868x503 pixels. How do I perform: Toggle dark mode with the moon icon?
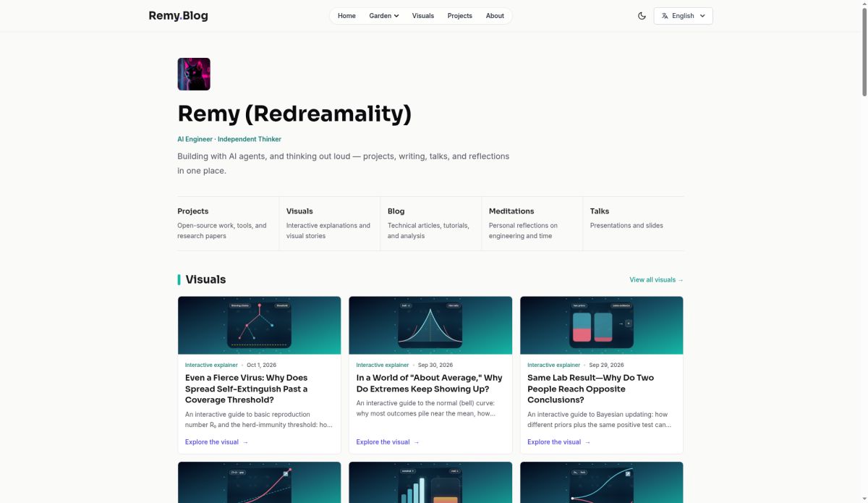[642, 16]
